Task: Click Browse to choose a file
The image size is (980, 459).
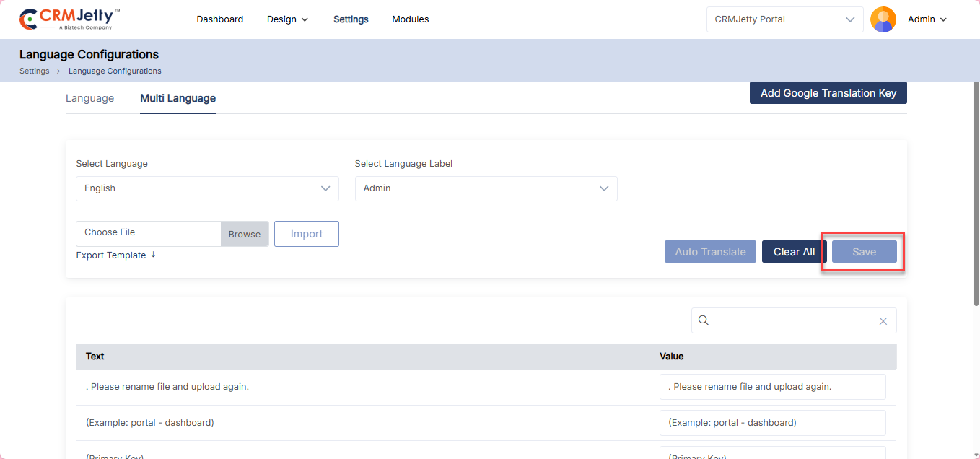Action: 245,234
